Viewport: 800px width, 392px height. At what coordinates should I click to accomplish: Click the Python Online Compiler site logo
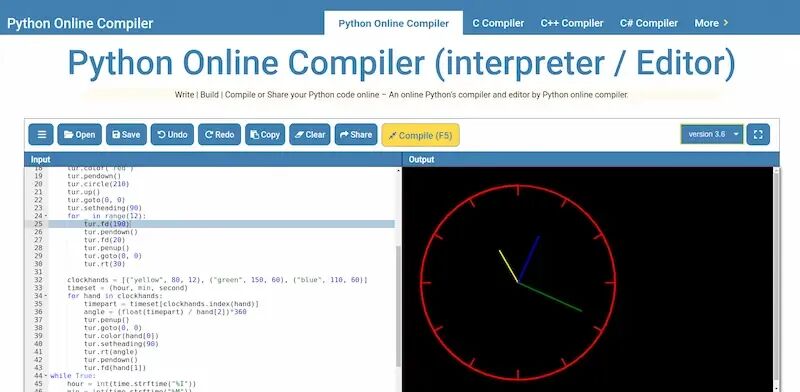pos(80,23)
